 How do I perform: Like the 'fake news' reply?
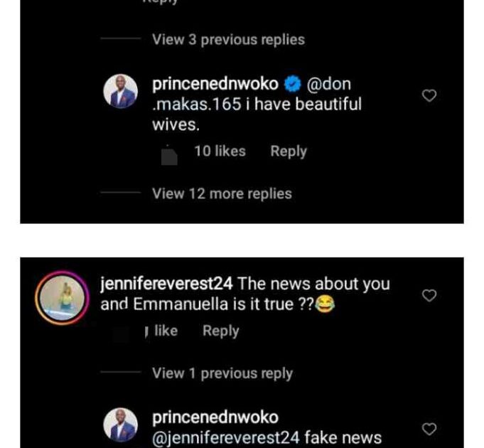(429, 429)
